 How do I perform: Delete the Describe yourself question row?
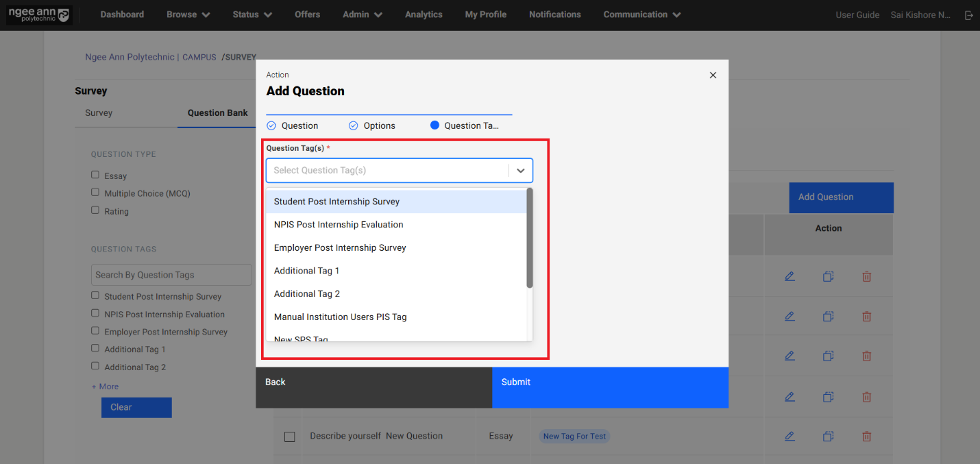click(x=866, y=436)
